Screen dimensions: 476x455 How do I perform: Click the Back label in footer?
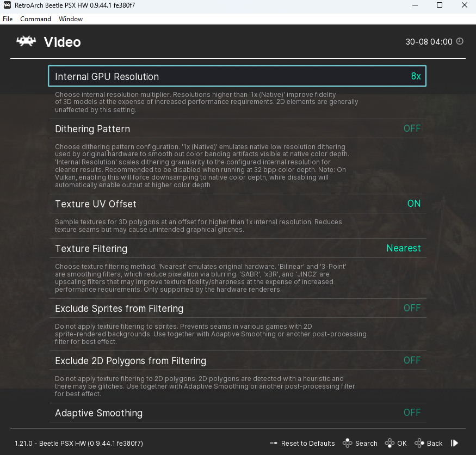tap(435, 444)
